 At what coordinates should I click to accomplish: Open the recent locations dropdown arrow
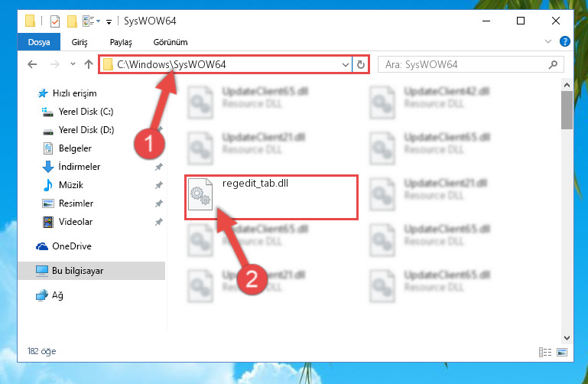[73, 64]
